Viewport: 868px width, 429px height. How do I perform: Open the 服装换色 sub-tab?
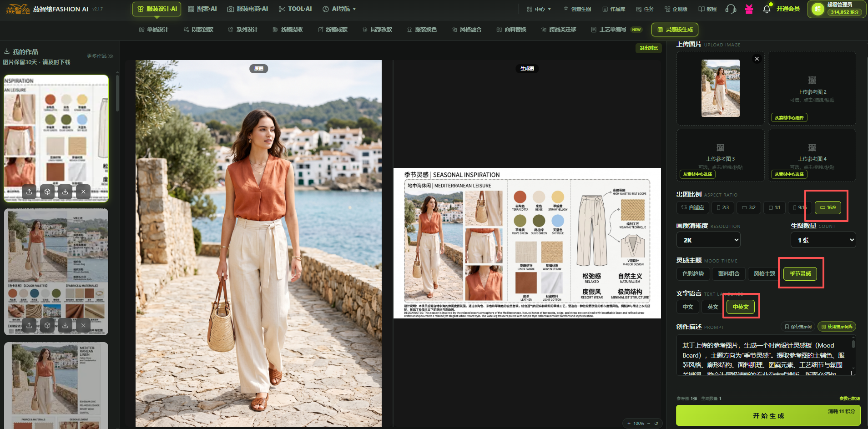422,30
